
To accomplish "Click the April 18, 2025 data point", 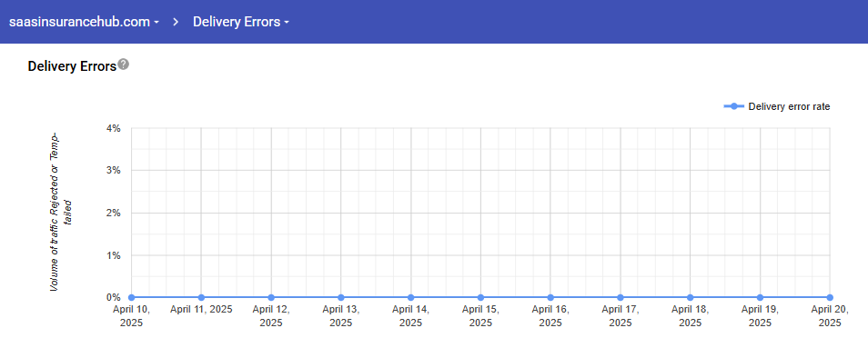I will (691, 297).
